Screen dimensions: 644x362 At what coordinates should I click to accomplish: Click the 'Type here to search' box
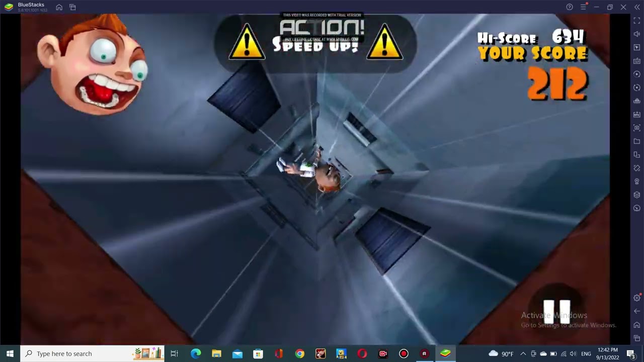click(x=92, y=353)
